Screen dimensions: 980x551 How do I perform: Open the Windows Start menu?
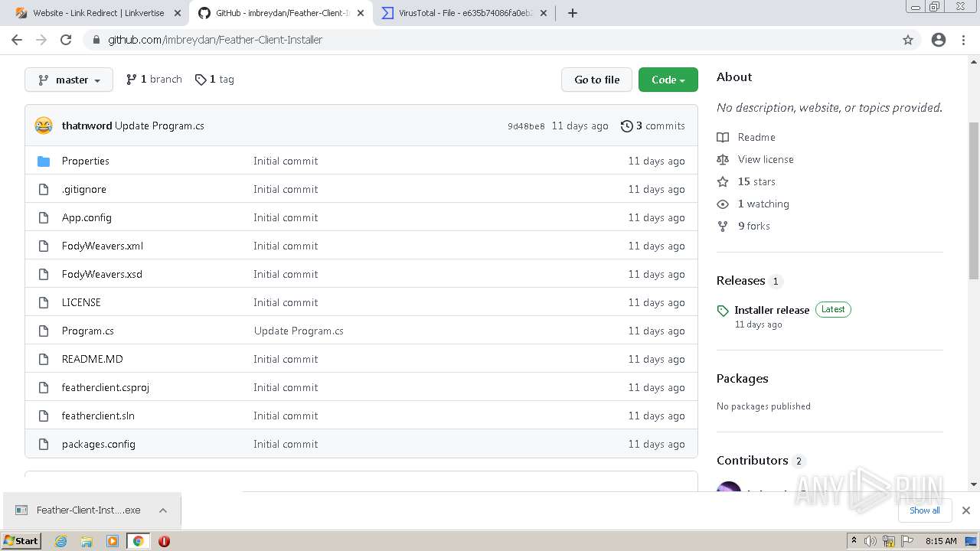point(21,541)
